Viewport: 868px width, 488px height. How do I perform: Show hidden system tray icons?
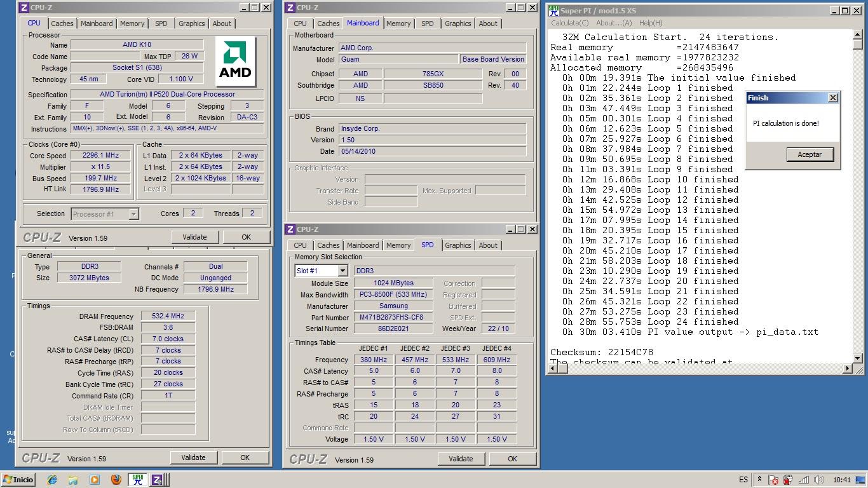[x=759, y=480]
